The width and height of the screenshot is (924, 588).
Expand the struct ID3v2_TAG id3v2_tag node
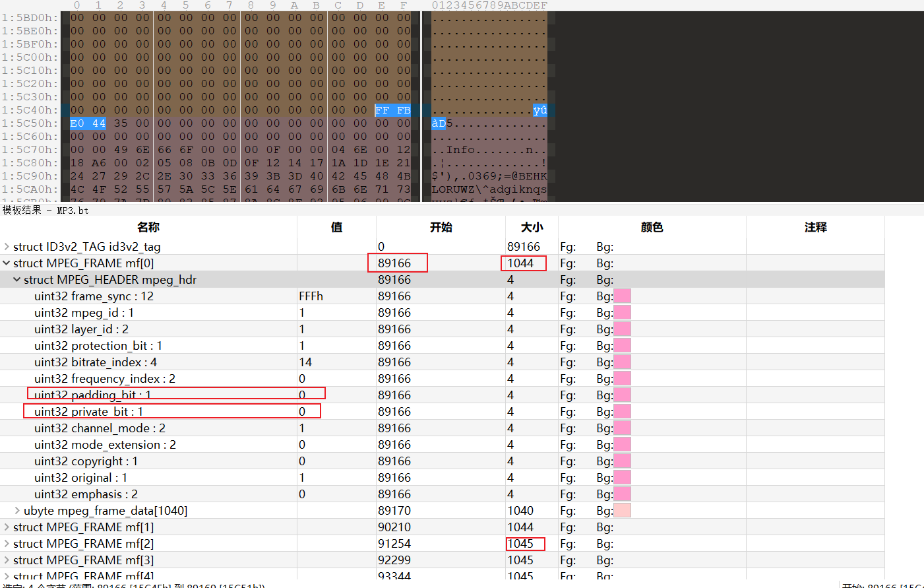7,247
